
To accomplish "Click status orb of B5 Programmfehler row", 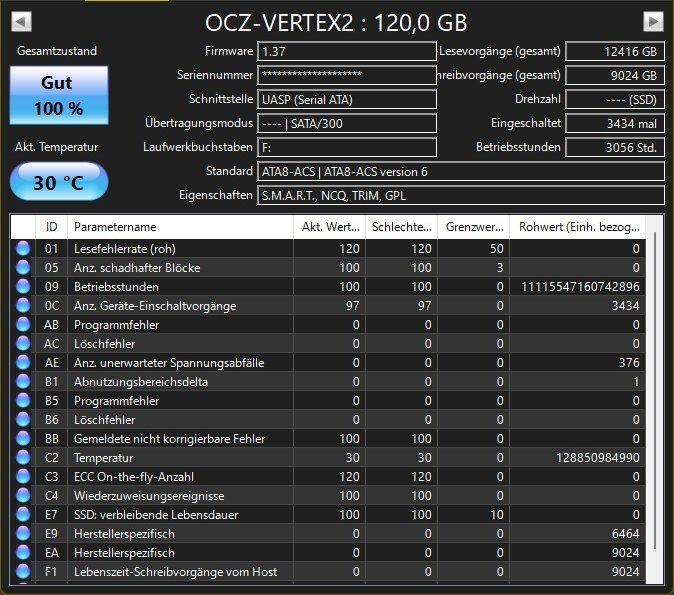I will 23,400.
